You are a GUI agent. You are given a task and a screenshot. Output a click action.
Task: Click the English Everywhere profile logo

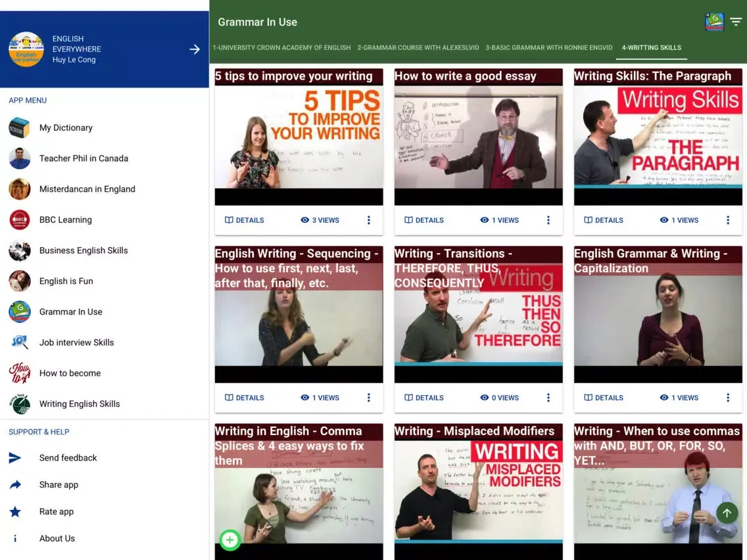click(x=26, y=49)
